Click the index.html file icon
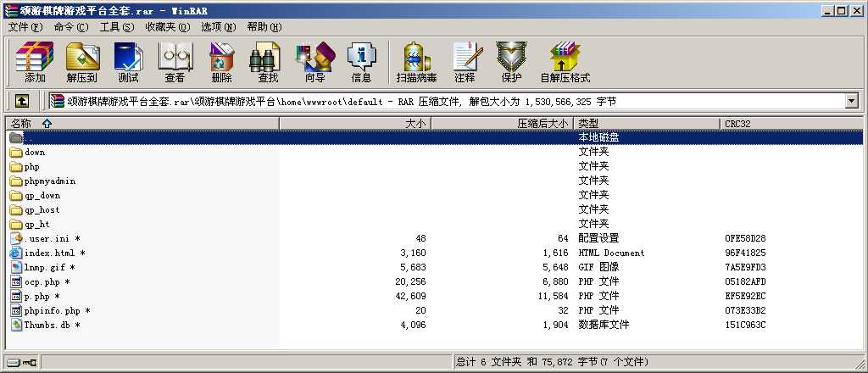868x373 pixels. 15,253
